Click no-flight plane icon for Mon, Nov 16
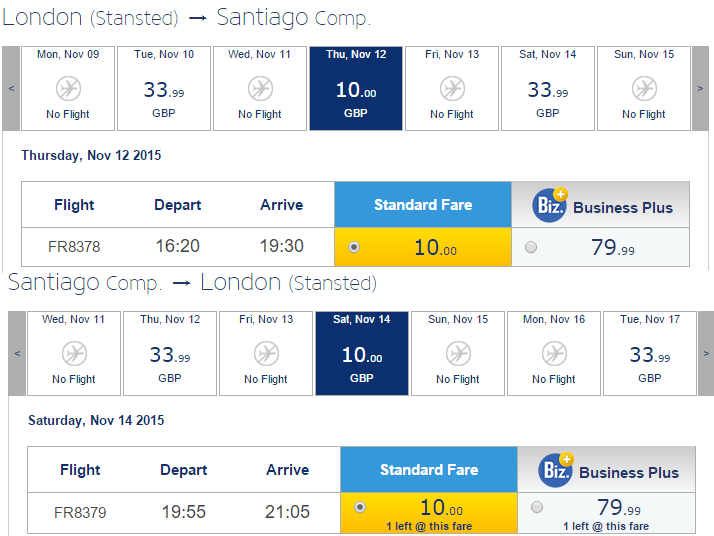The height and width of the screenshot is (536, 714). point(554,354)
